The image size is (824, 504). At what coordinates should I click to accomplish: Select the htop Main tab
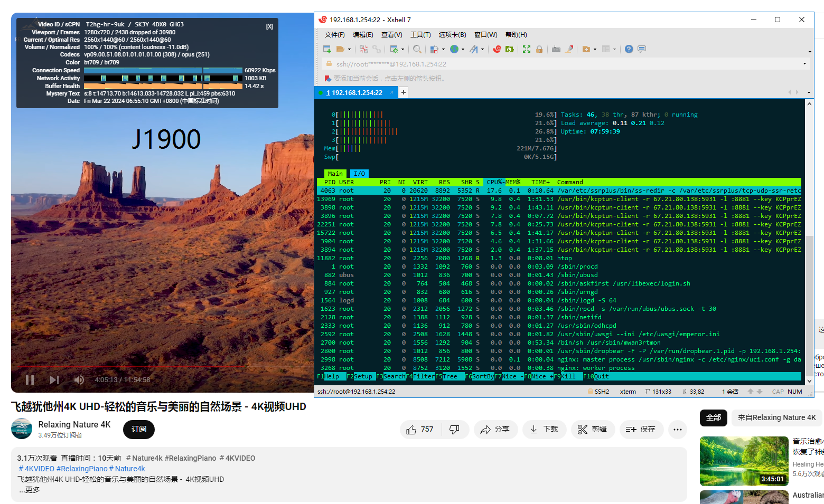click(335, 174)
